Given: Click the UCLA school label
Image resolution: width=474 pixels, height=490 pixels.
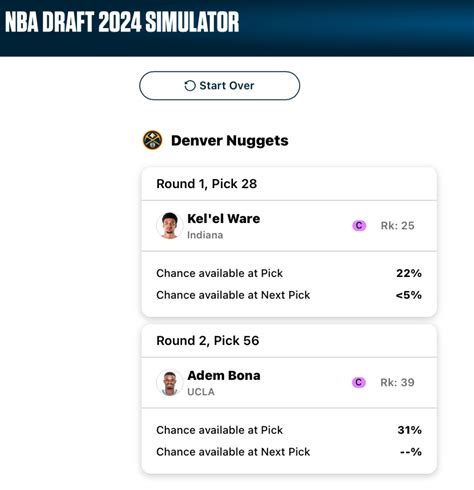Looking at the screenshot, I should click(x=201, y=392).
